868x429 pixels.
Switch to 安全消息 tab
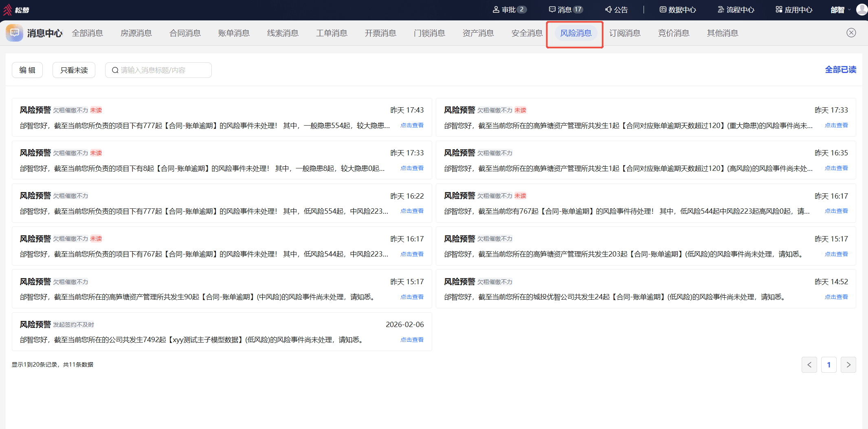[527, 33]
